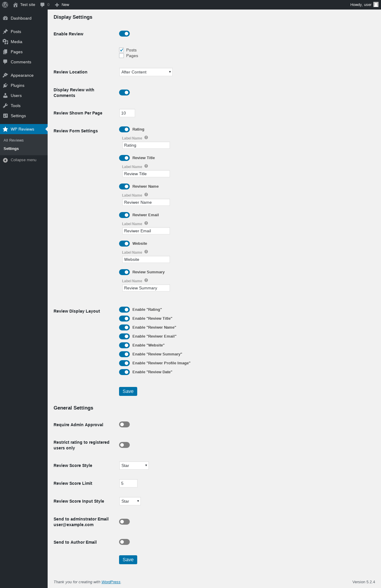Open All Reviews submenu item
This screenshot has height=588, width=381.
coord(14,140)
